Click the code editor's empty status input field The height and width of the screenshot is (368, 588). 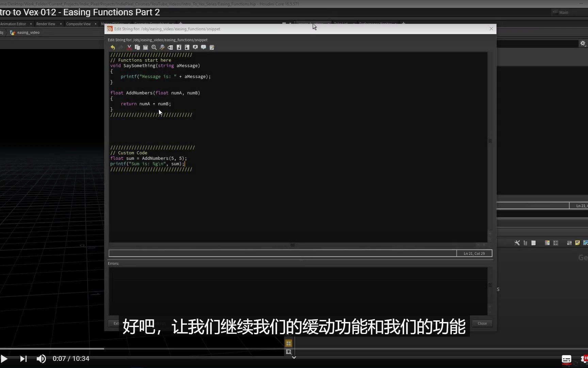point(282,253)
